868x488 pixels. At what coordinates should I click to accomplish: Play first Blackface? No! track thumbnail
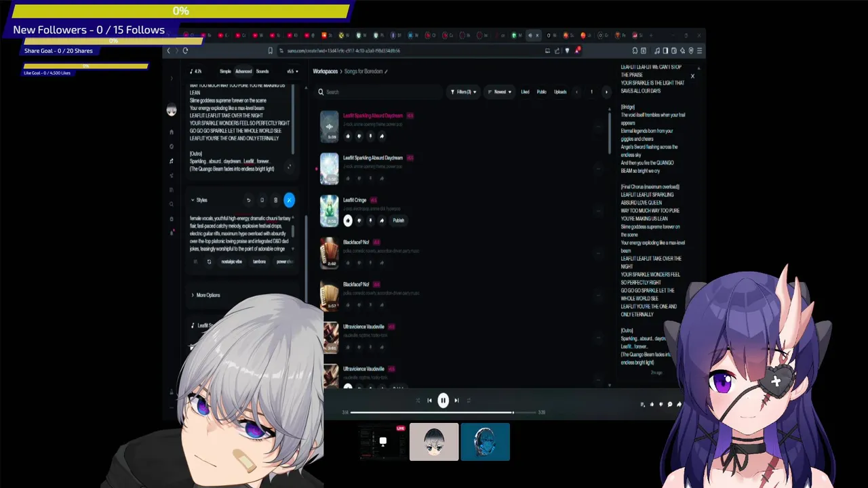click(x=329, y=253)
